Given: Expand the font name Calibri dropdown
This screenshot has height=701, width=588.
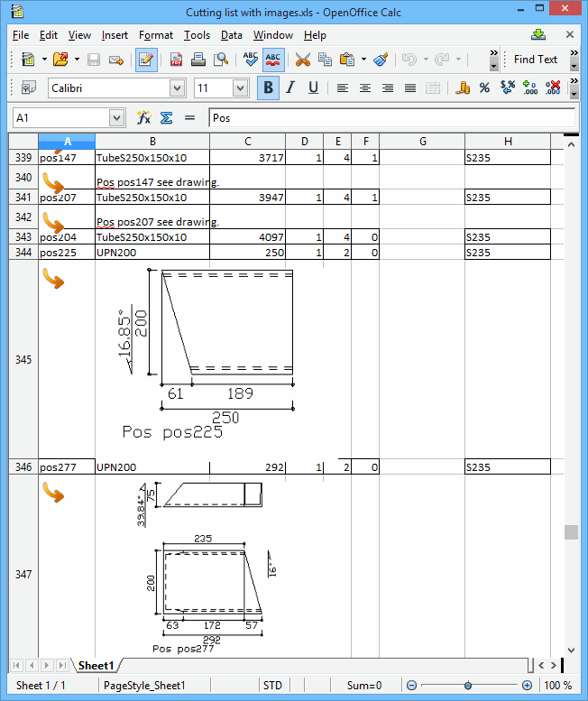Looking at the screenshot, I should point(178,88).
